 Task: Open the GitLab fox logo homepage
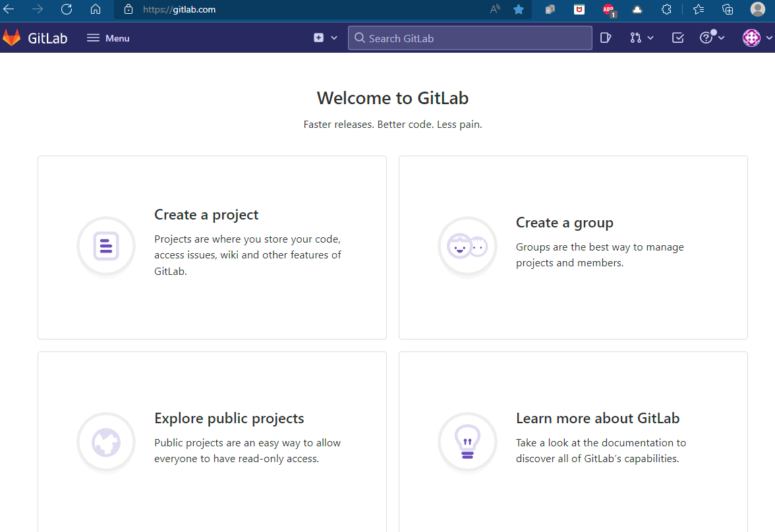tap(12, 38)
